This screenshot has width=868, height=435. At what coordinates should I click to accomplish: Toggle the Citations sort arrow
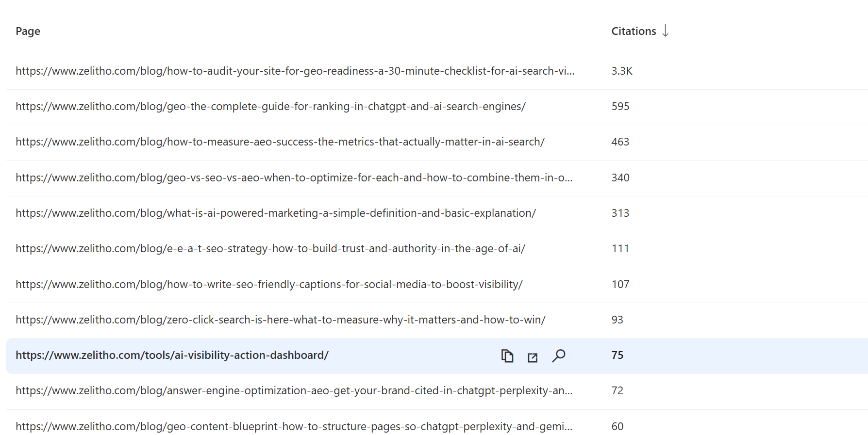pyautogui.click(x=666, y=31)
